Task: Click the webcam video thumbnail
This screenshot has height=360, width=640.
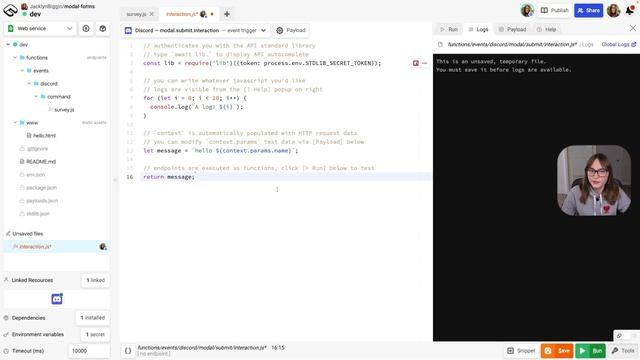Action: tap(594, 180)
